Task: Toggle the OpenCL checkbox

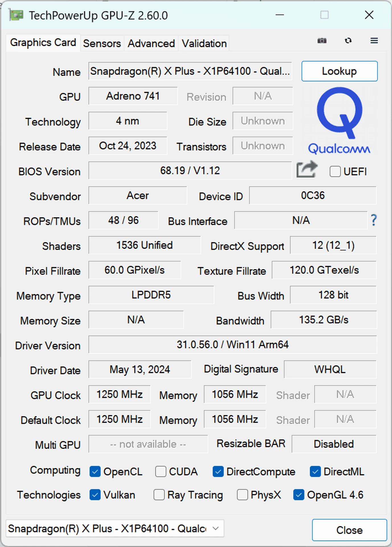Action: [95, 472]
